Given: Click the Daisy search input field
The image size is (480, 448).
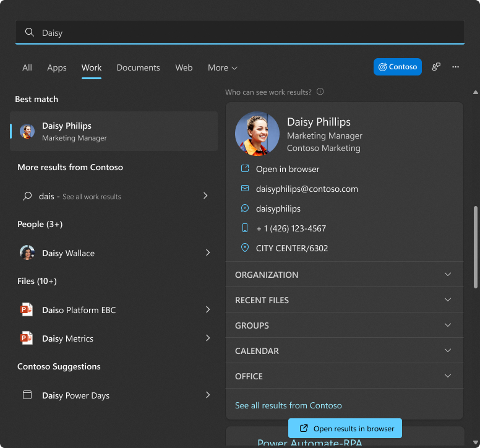Looking at the screenshot, I should (x=240, y=32).
